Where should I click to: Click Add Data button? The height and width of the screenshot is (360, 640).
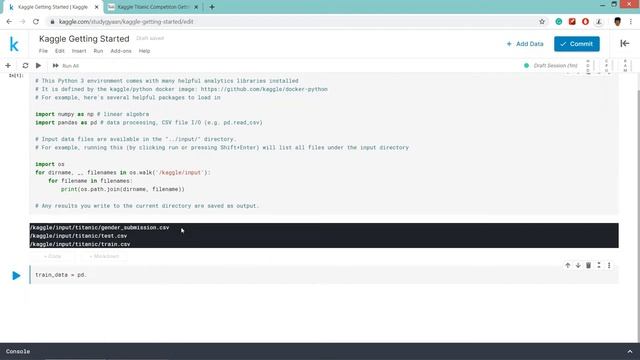[x=525, y=44]
